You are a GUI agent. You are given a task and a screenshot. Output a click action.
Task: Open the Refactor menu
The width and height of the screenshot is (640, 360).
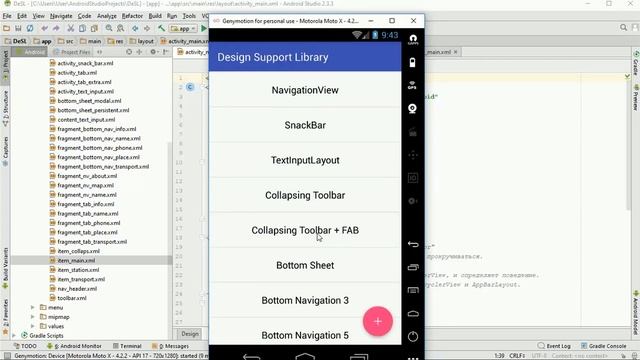(x=132, y=16)
